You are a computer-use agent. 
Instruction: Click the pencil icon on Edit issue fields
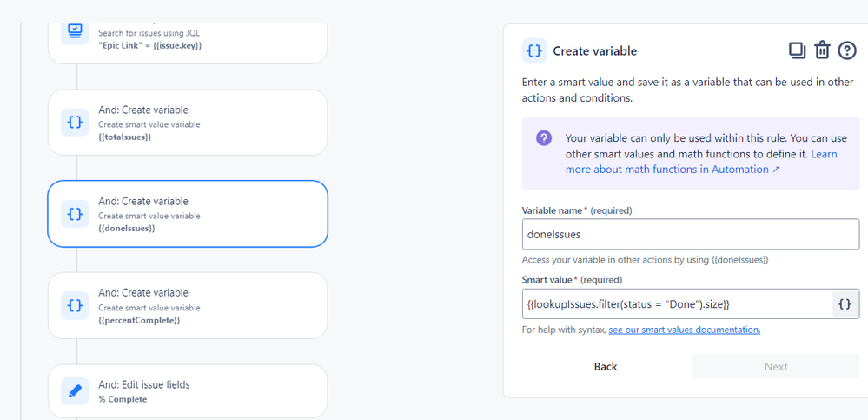75,390
